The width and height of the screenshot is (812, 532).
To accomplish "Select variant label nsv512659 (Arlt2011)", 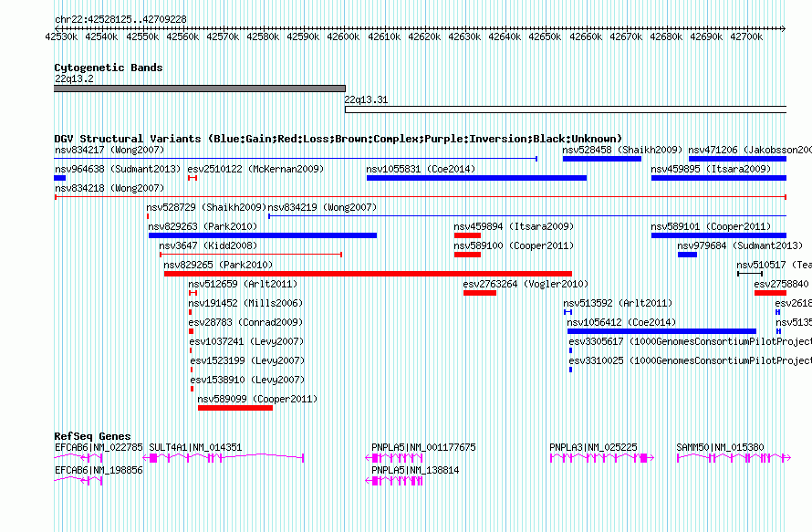I will click(x=243, y=284).
